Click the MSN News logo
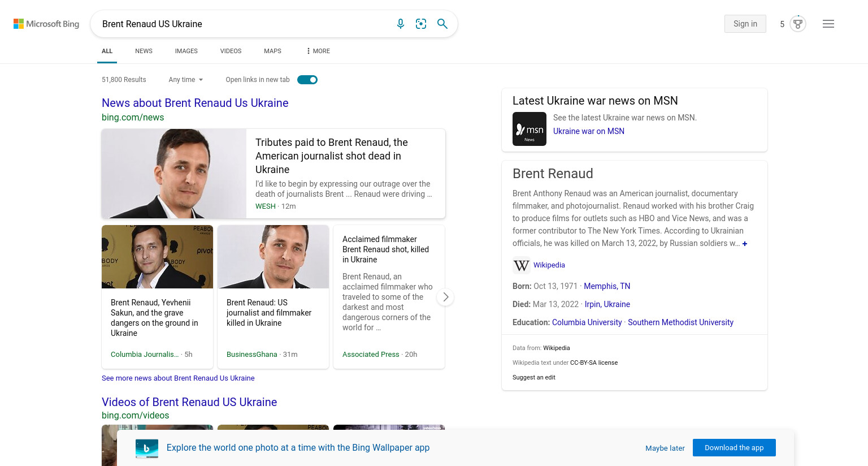 point(530,129)
